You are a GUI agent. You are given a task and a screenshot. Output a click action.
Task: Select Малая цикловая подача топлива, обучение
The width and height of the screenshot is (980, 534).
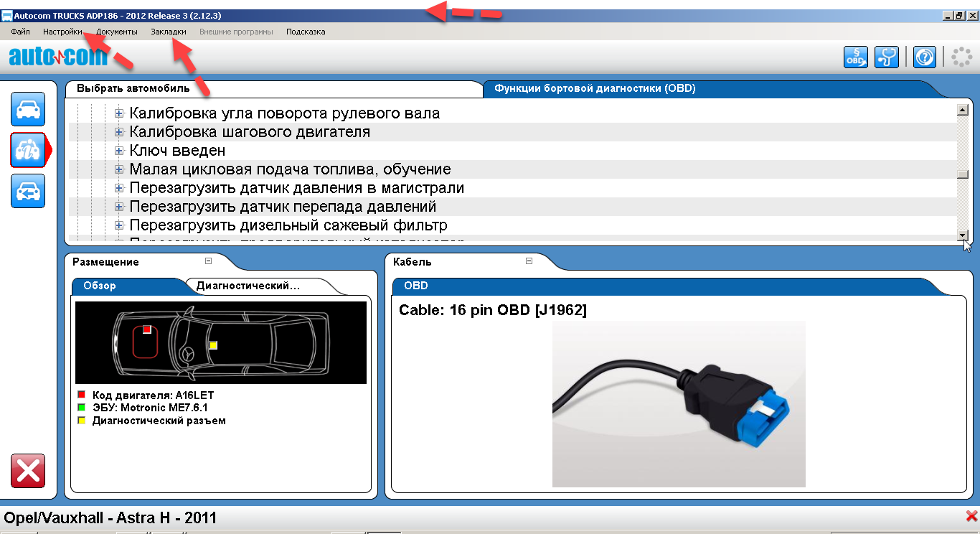click(x=290, y=169)
